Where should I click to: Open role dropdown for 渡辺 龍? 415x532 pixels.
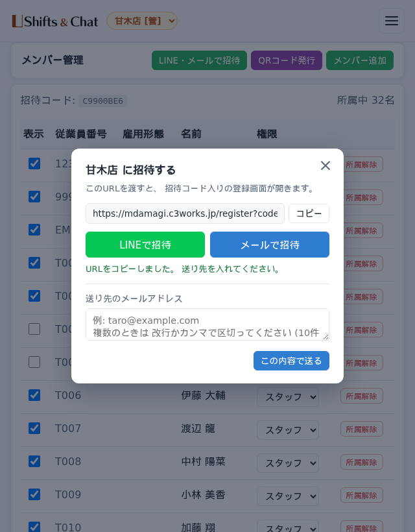pyautogui.click(x=288, y=430)
